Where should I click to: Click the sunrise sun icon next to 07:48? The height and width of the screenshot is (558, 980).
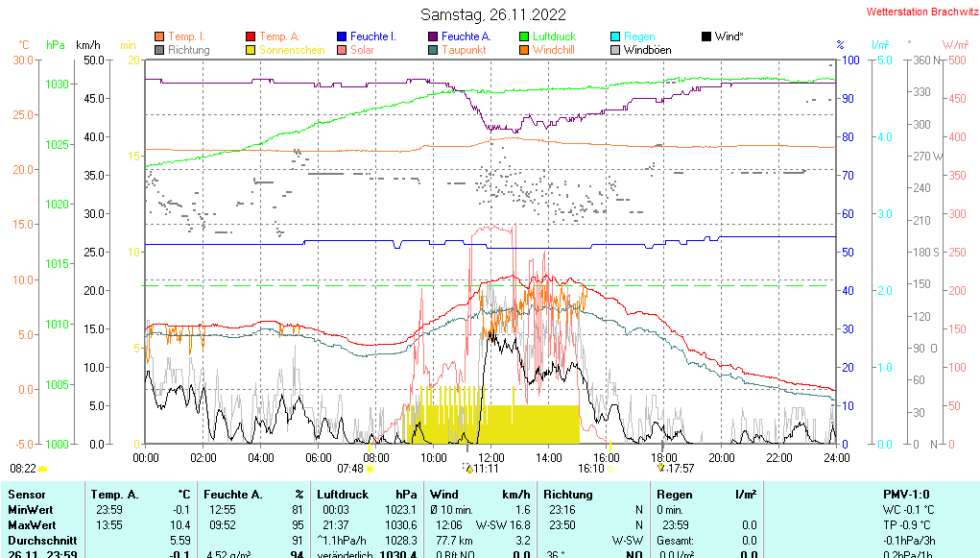point(370,469)
